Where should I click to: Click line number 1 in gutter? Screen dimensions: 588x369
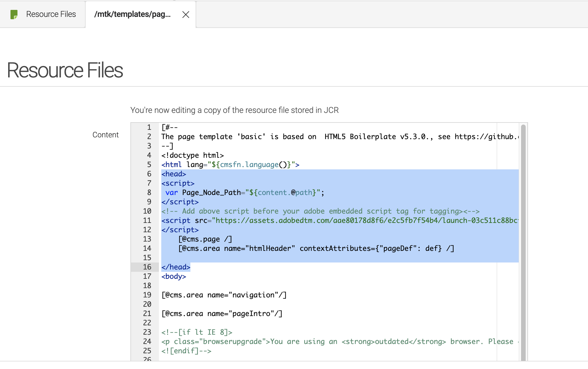pyautogui.click(x=149, y=127)
